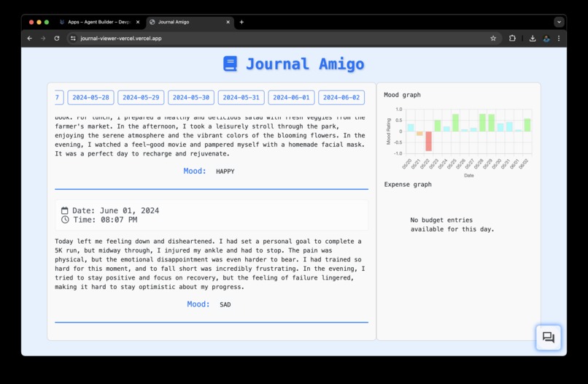Select the 2024-05-30 date button

pos(191,98)
